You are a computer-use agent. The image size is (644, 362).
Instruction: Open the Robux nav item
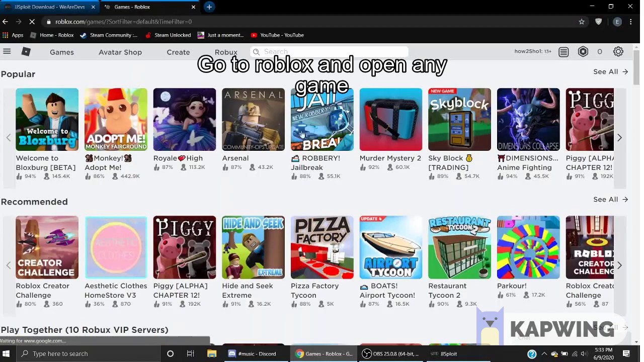(226, 52)
